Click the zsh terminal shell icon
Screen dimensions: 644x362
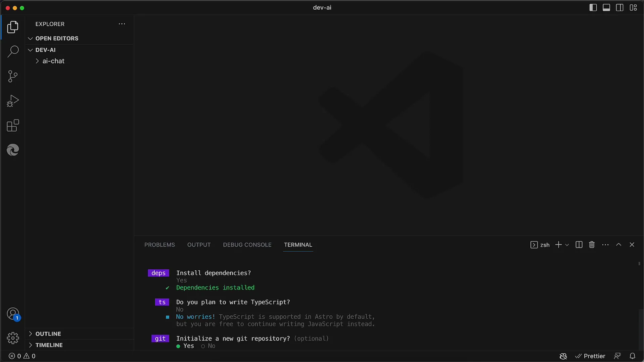[534, 245]
